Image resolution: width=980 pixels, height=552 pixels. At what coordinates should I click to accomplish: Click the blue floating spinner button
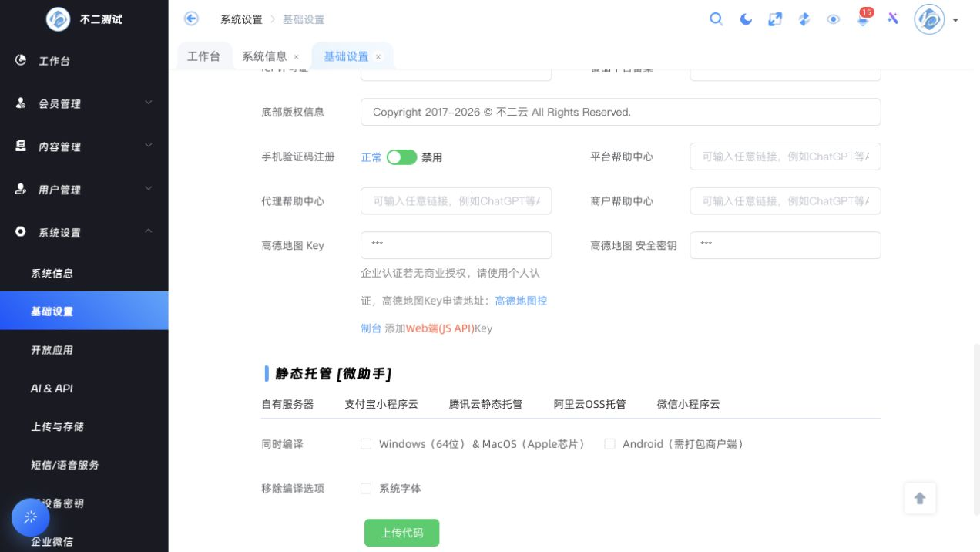click(31, 517)
